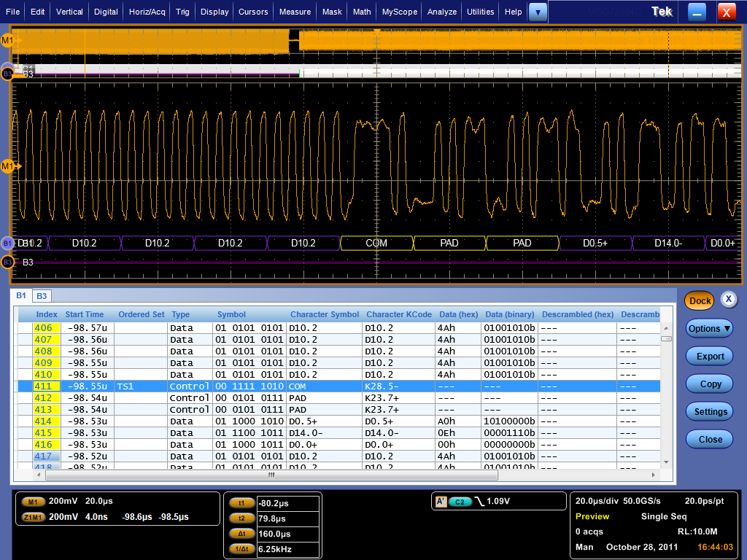
Task: Select the t1 cursor readout badge
Action: pyautogui.click(x=241, y=503)
